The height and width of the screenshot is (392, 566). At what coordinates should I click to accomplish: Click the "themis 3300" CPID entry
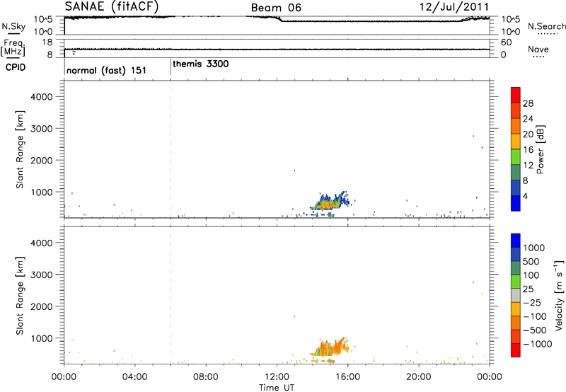coord(201,64)
